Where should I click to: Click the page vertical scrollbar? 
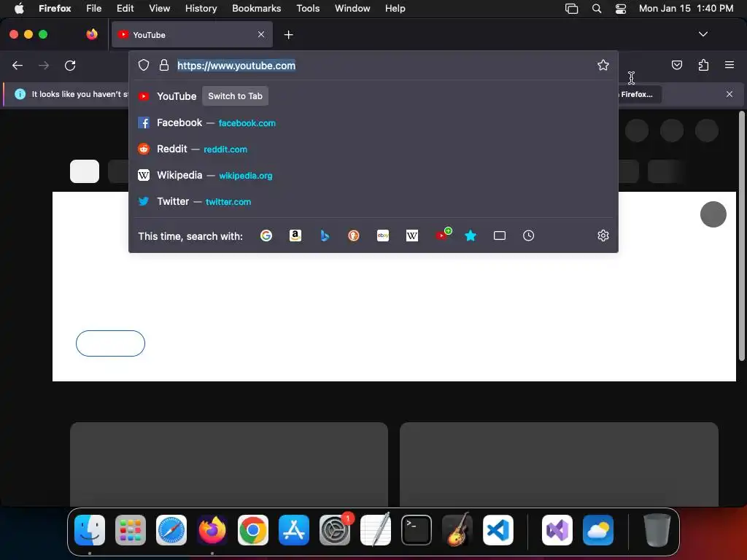coord(741,236)
